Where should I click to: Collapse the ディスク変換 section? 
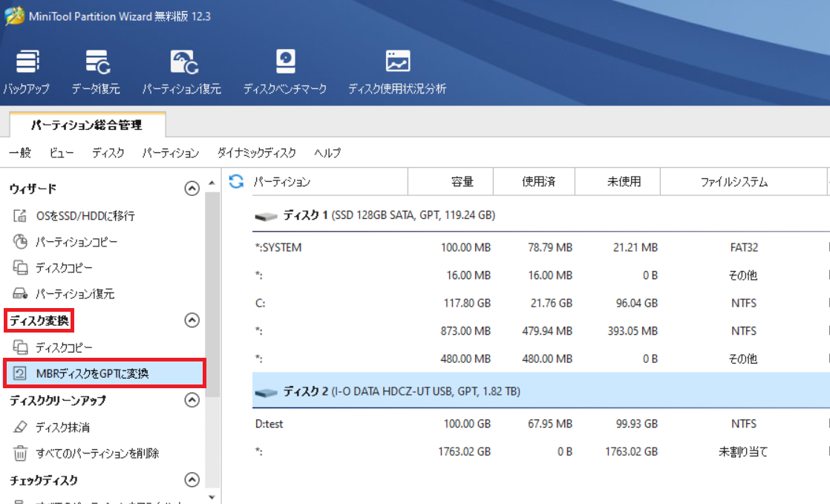tap(192, 320)
